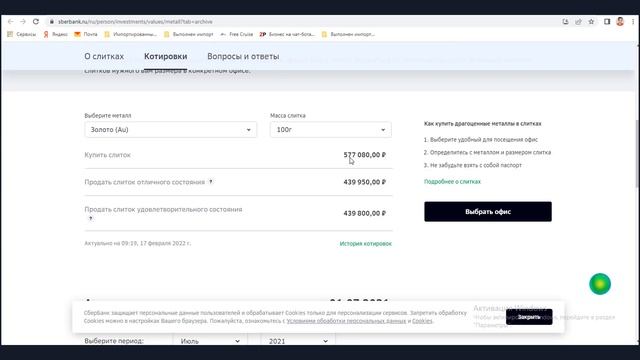Click the 439 950,00 ₽ sell price
The image size is (640, 360).
click(364, 182)
